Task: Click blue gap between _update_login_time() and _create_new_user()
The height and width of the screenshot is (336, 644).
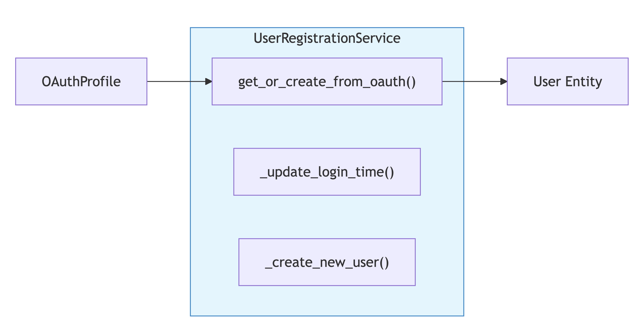Action: [x=327, y=217]
